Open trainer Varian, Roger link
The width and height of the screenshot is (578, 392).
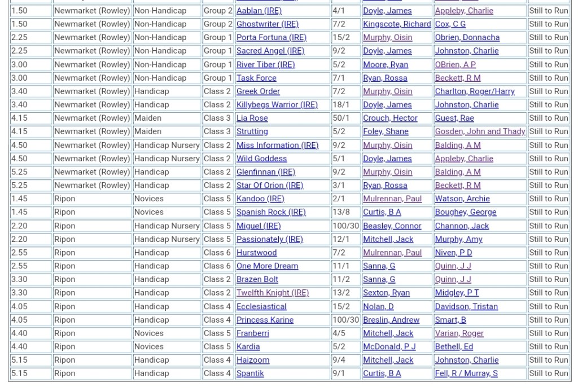(x=459, y=333)
